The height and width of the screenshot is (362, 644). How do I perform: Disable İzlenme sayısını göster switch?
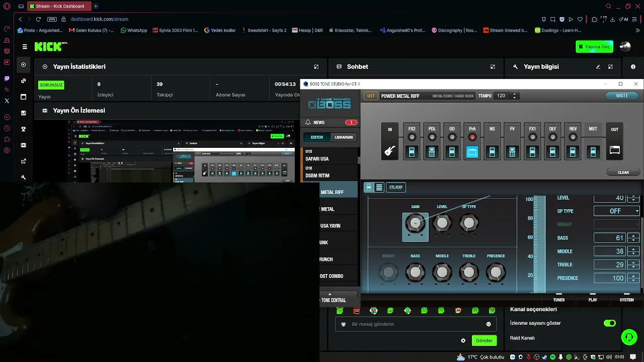(x=610, y=323)
